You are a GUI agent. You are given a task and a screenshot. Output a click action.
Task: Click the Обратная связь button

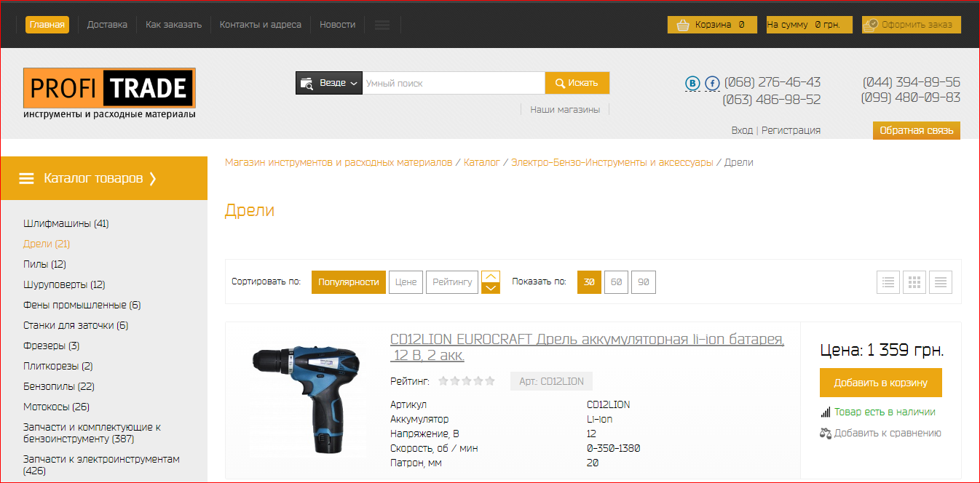(x=917, y=130)
